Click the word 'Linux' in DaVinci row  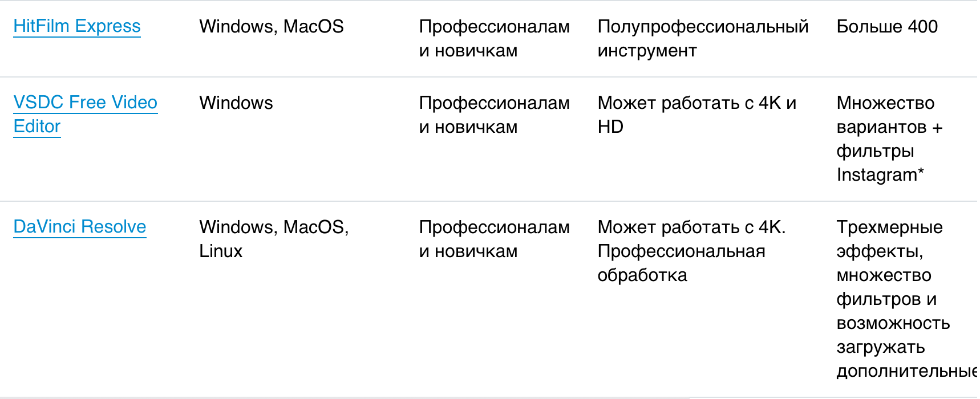click(221, 251)
